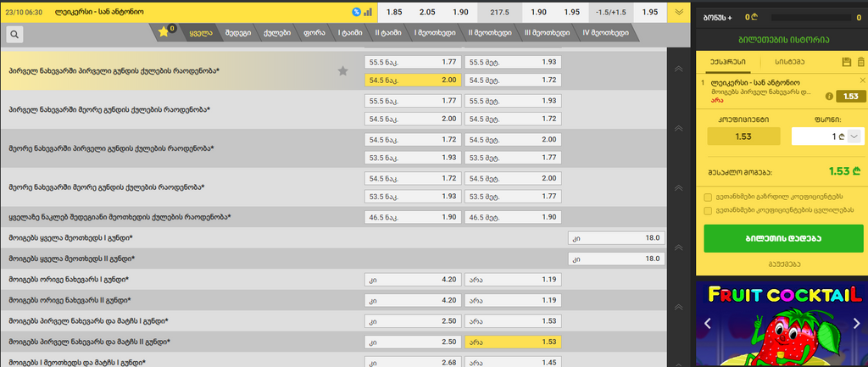Select the ყველა tab
Screen dimensions: 868x367
pyautogui.click(x=201, y=33)
